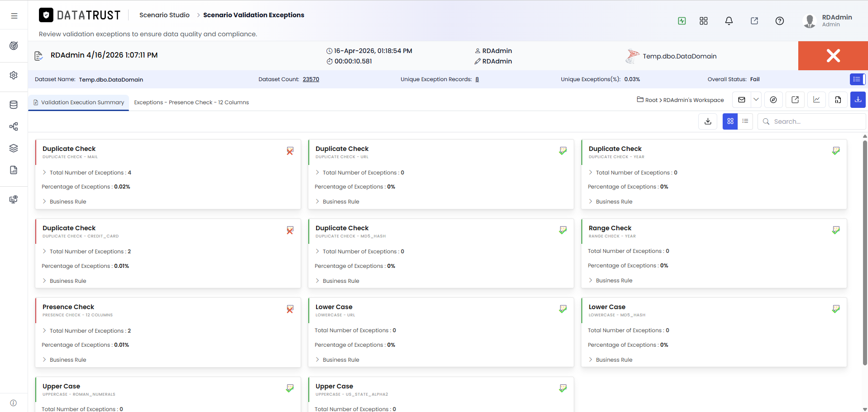868x412 pixels.
Task: Click the Root > RDAdmin's Workspace path
Action: tap(680, 100)
